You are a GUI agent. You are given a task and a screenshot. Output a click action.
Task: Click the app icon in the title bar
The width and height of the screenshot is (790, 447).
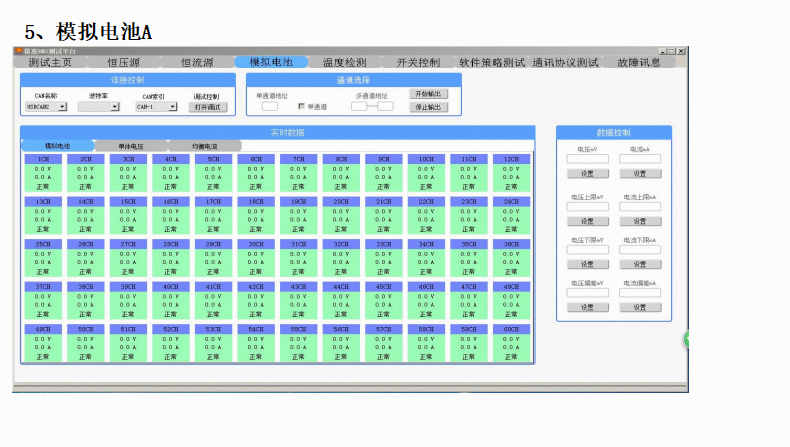pyautogui.click(x=17, y=50)
